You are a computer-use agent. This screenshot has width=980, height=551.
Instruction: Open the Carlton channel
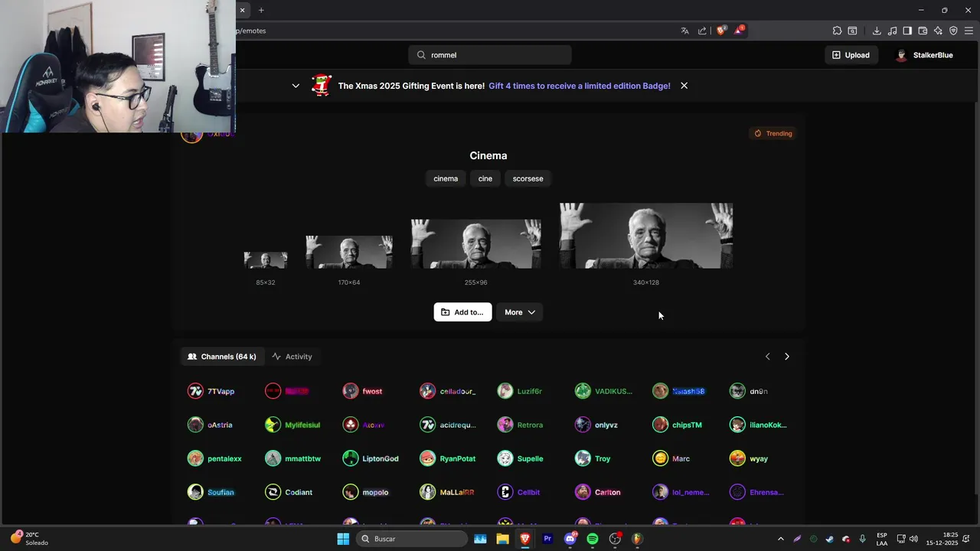tap(597, 492)
